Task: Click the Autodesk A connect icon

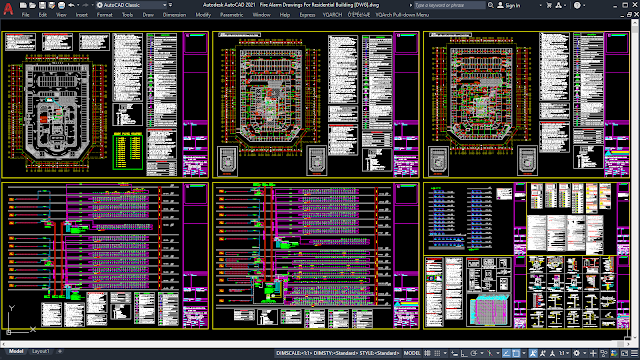Action: coord(558,5)
